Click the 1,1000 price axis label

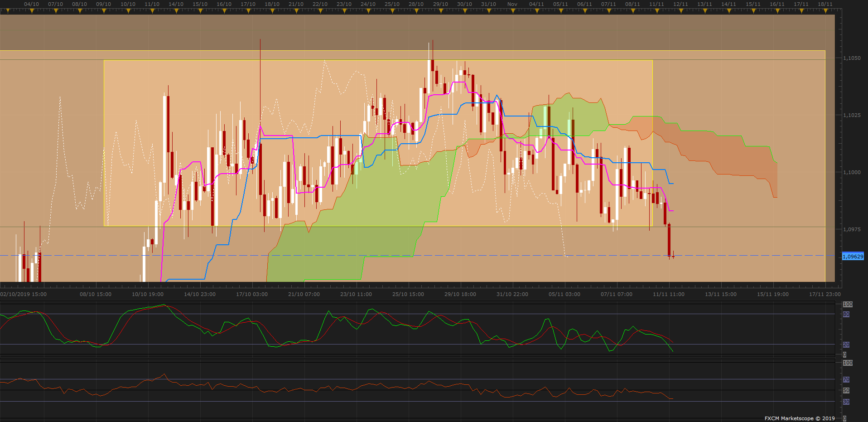[852, 172]
